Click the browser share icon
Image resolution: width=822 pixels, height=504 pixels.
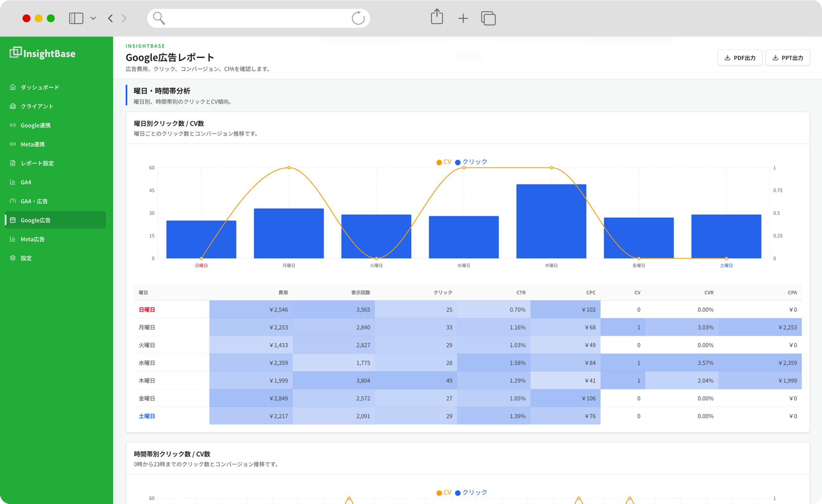437,17
